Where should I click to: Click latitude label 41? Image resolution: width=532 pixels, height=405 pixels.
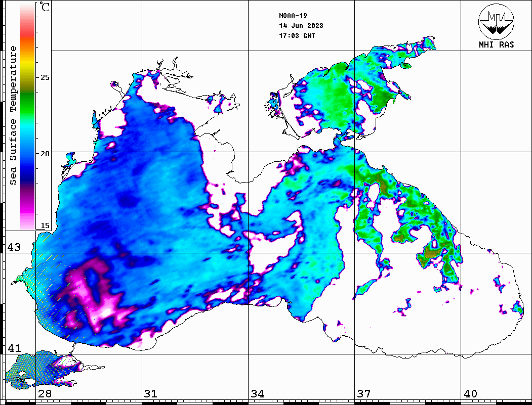tap(14, 348)
